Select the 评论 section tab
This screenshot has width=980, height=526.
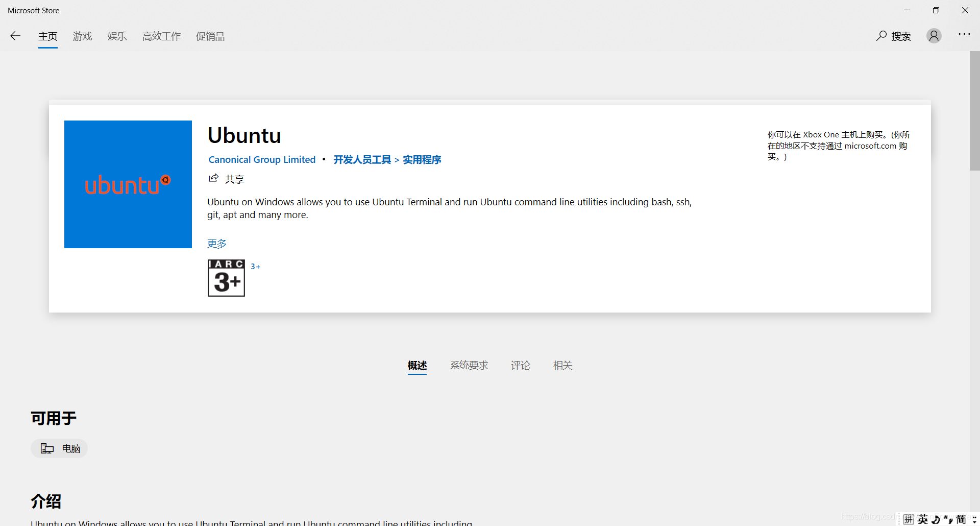pos(521,366)
